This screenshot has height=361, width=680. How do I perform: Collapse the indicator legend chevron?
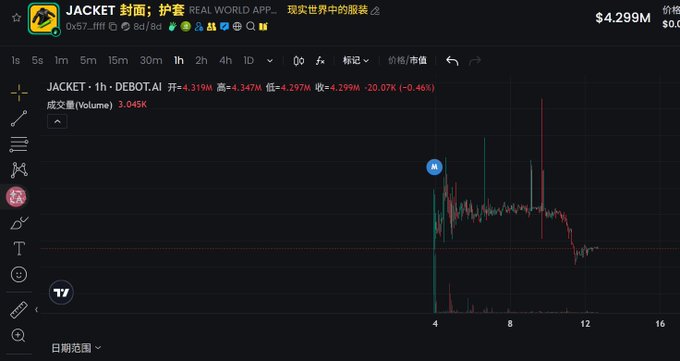coord(57,122)
